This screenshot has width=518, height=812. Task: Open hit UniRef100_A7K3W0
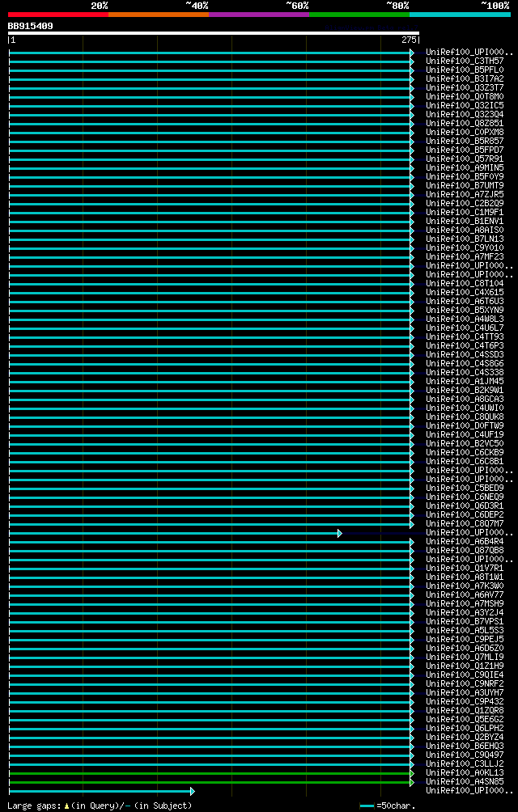pos(465,586)
